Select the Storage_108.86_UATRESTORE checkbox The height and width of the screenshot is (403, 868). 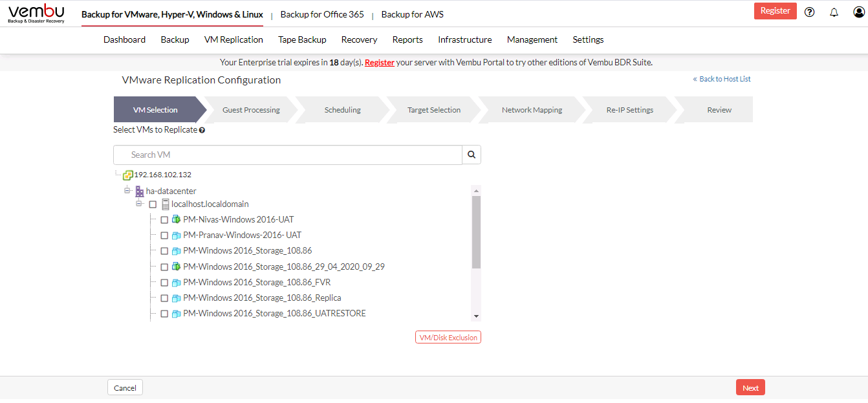pos(164,314)
